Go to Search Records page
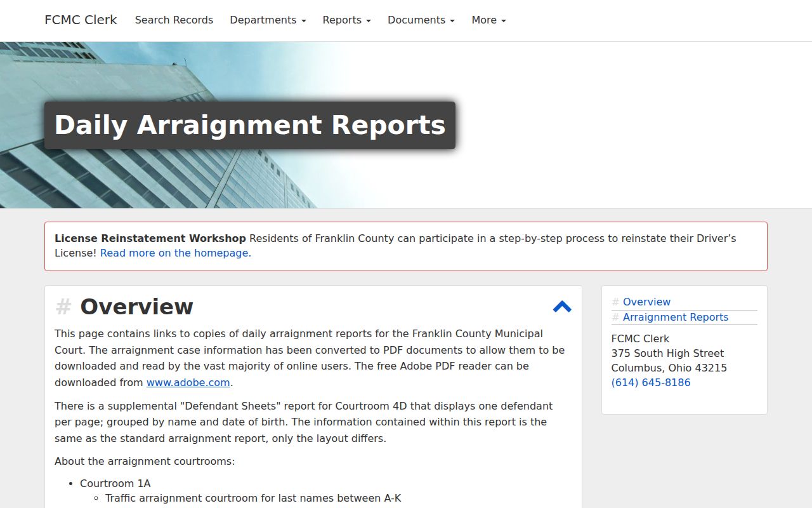 point(174,20)
